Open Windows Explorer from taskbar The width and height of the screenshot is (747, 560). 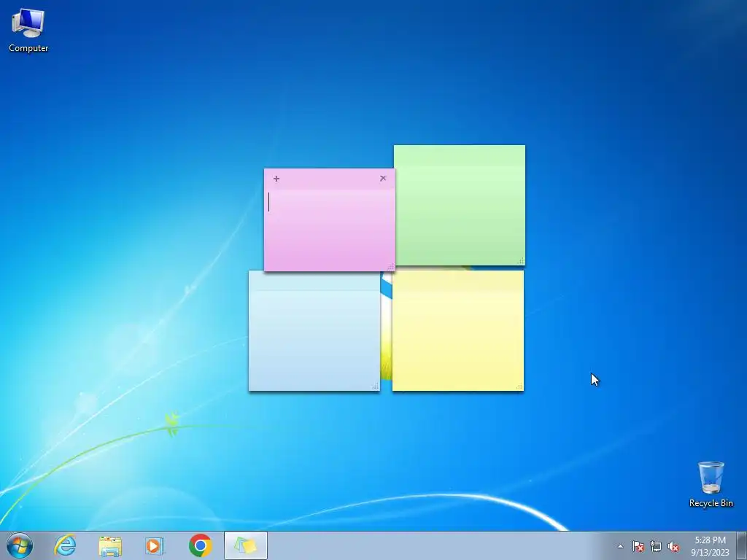[110, 545]
